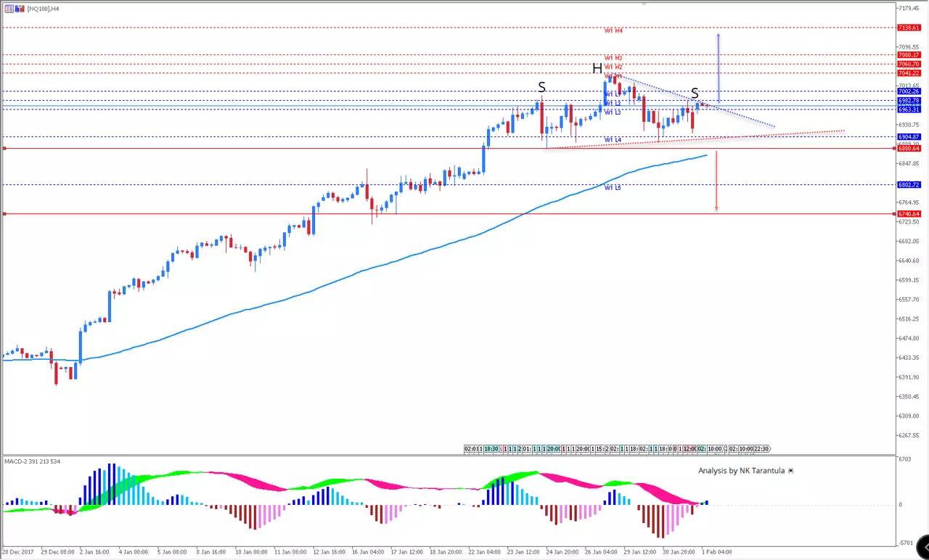Select the 6309.00 price axis value
Image resolution: width=929 pixels, height=560 pixels.
pyautogui.click(x=909, y=416)
